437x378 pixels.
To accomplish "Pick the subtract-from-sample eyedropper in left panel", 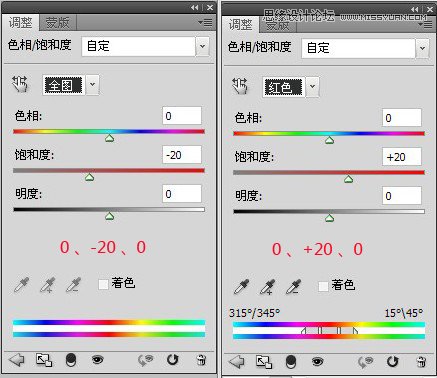I will coord(74,285).
